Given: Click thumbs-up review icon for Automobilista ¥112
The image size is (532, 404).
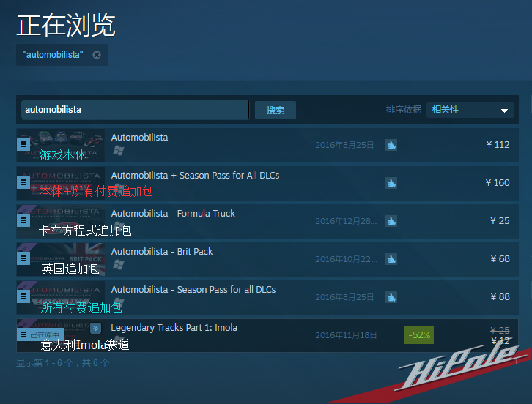Looking at the screenshot, I should [391, 145].
